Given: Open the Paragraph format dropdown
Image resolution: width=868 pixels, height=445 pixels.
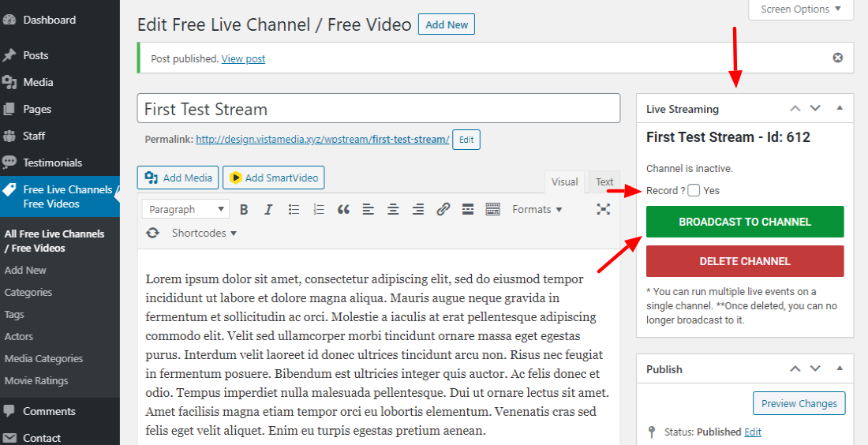Looking at the screenshot, I should pyautogui.click(x=186, y=209).
